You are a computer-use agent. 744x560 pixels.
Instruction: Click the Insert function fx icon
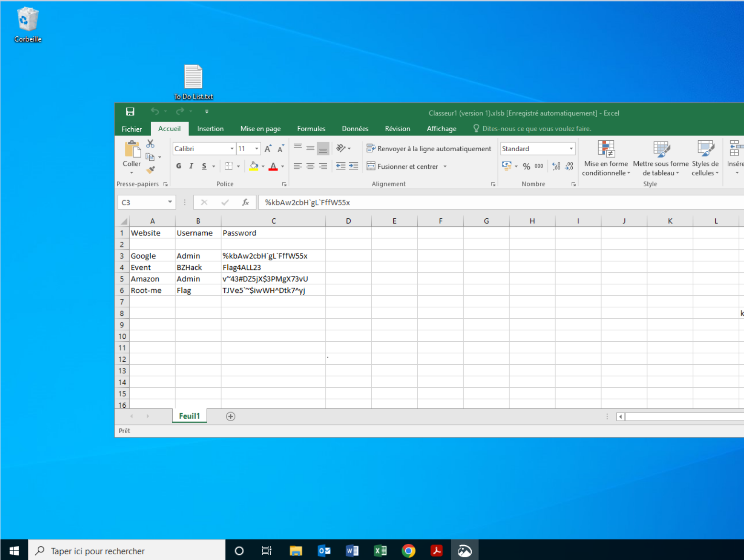pos(245,202)
